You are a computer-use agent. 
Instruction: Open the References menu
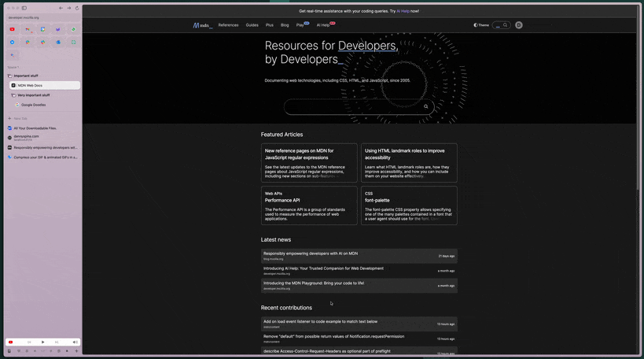click(228, 25)
